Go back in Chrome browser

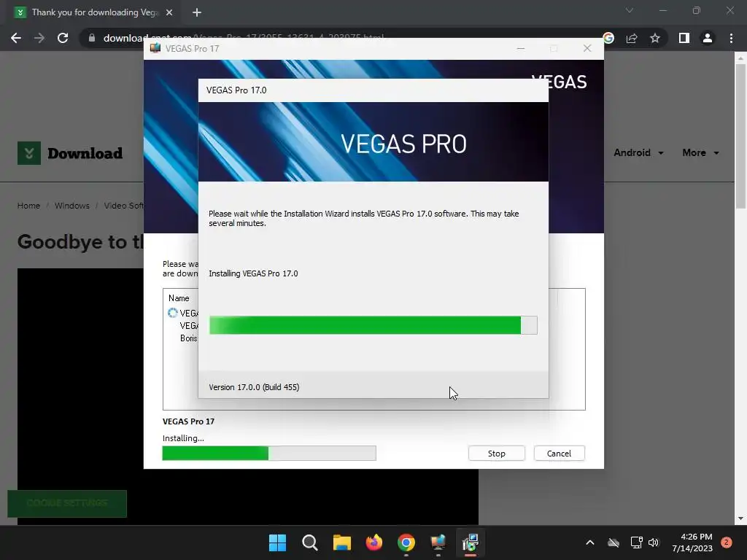pos(16,38)
